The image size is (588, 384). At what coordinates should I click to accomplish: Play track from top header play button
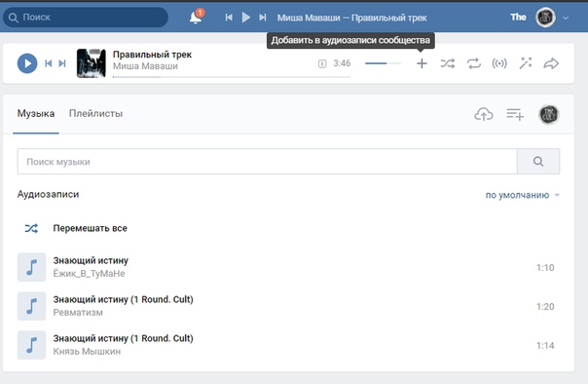pos(246,18)
